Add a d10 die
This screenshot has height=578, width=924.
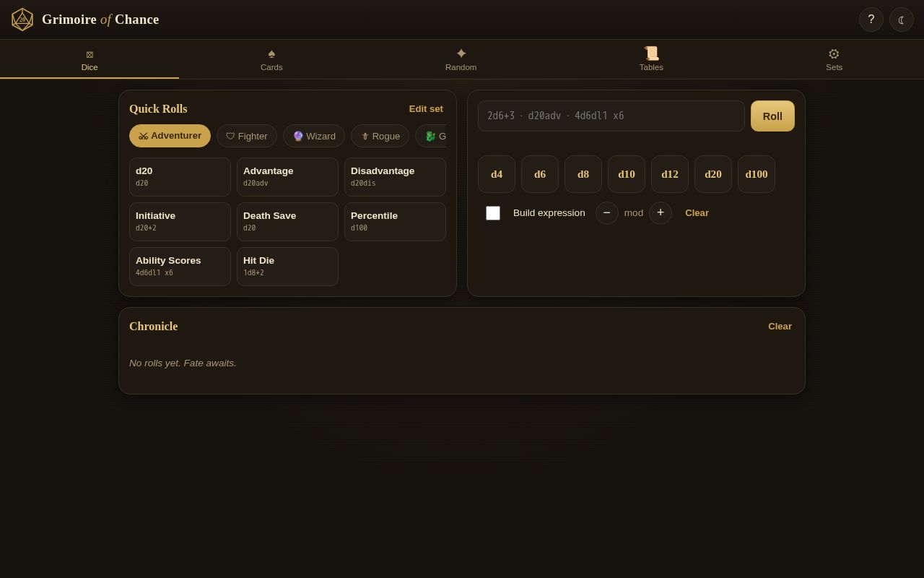tap(627, 174)
